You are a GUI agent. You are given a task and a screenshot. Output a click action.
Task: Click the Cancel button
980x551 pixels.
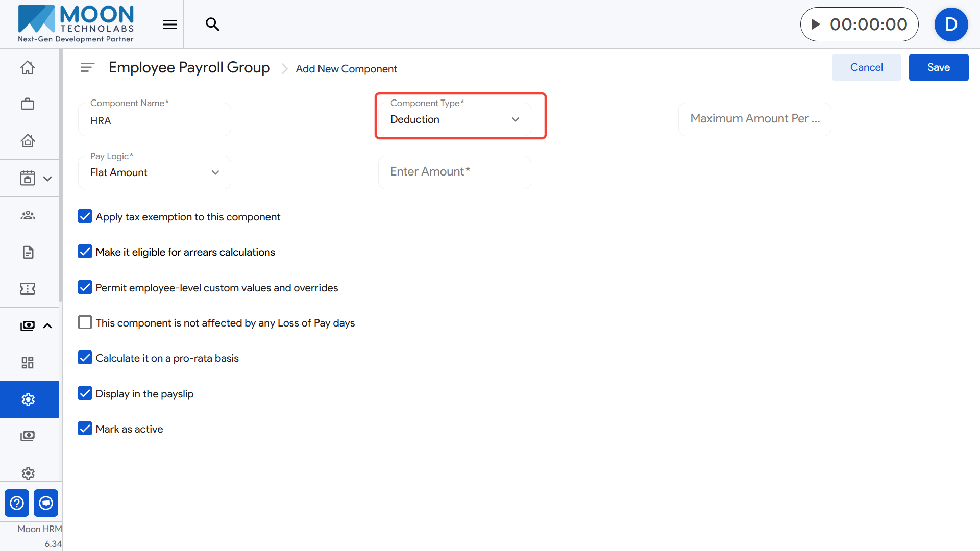tap(866, 67)
